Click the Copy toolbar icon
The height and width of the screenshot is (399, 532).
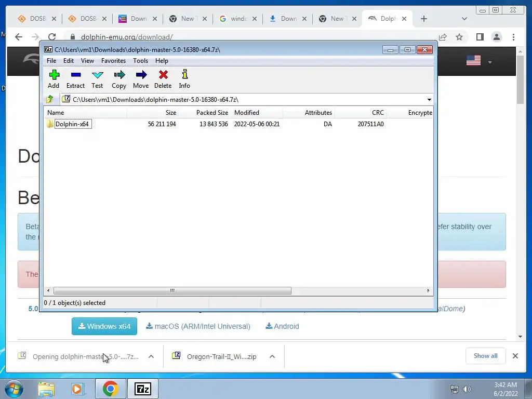coord(119,79)
